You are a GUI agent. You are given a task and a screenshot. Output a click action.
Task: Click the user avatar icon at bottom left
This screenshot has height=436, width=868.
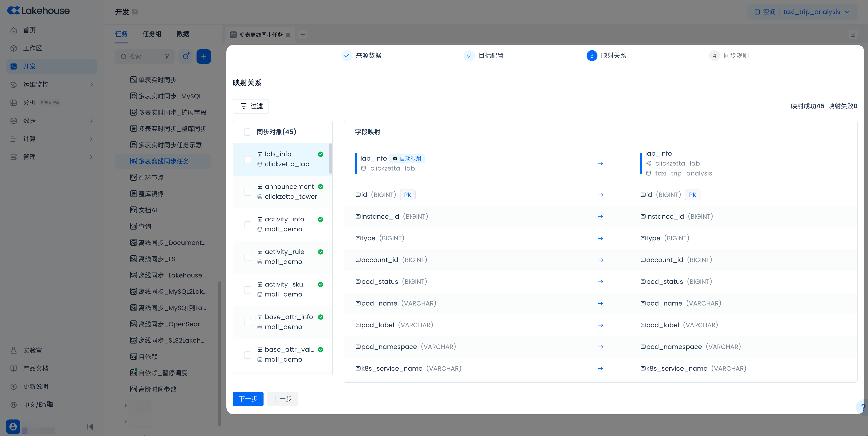(13, 427)
